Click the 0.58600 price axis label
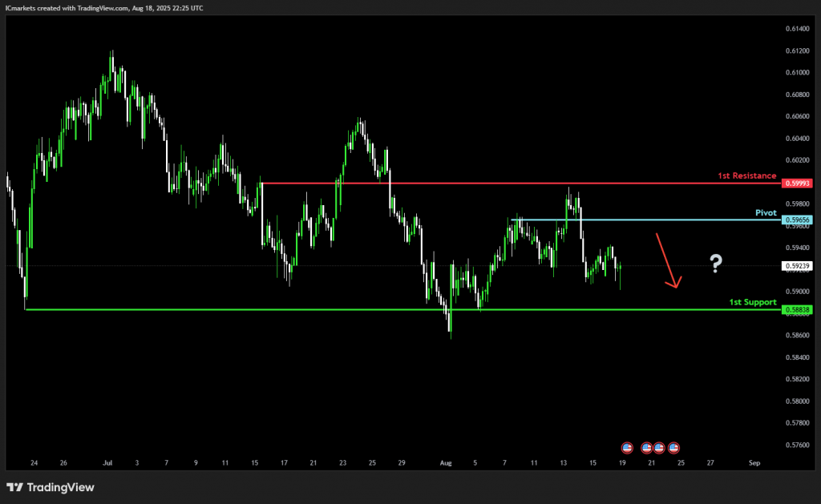 click(797, 336)
